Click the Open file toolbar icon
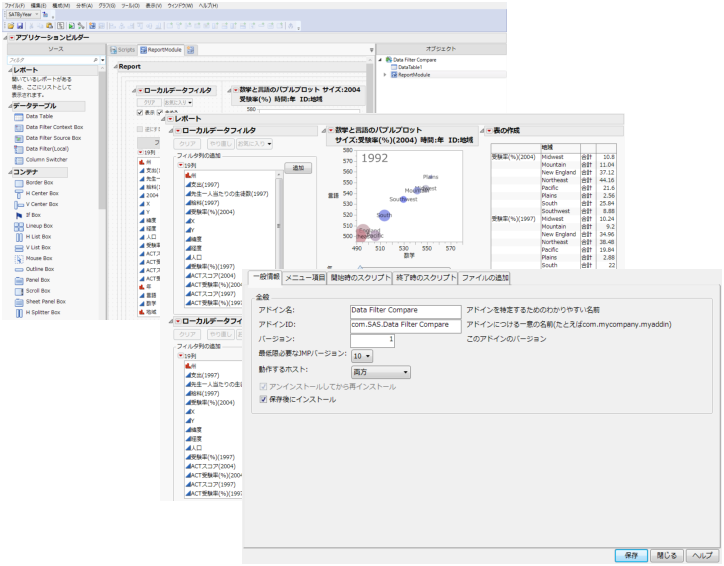The width and height of the screenshot is (724, 566). 11,26
